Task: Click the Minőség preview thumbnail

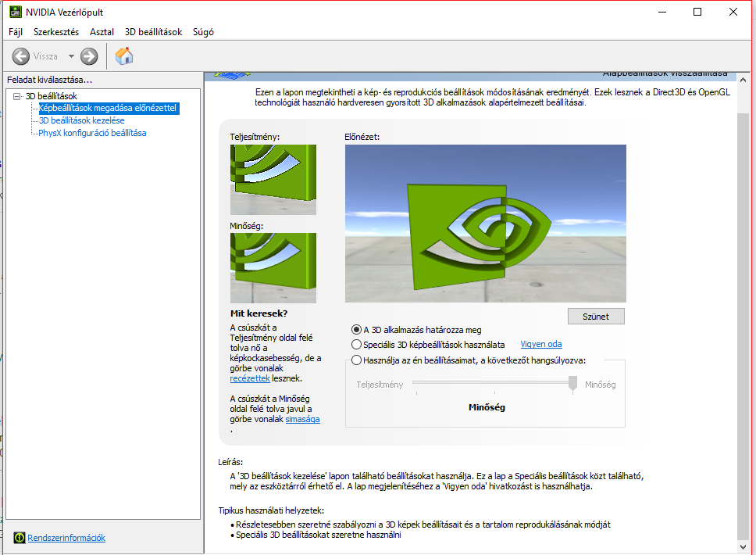Action: tap(273, 268)
